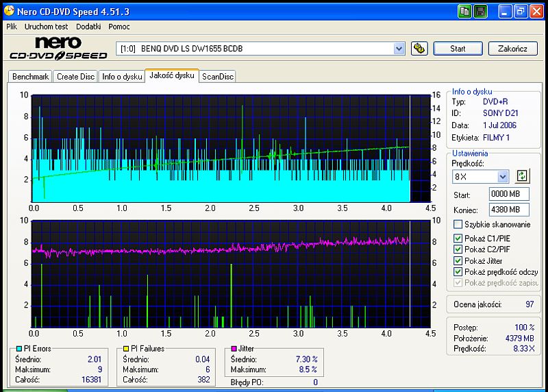Toggle Pokaż C1/PIE checkbox

[458, 238]
